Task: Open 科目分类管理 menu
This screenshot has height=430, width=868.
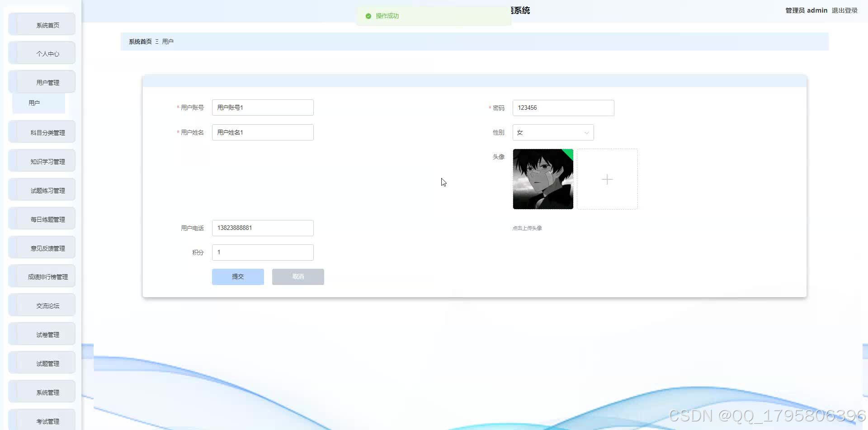Action: coord(42,132)
